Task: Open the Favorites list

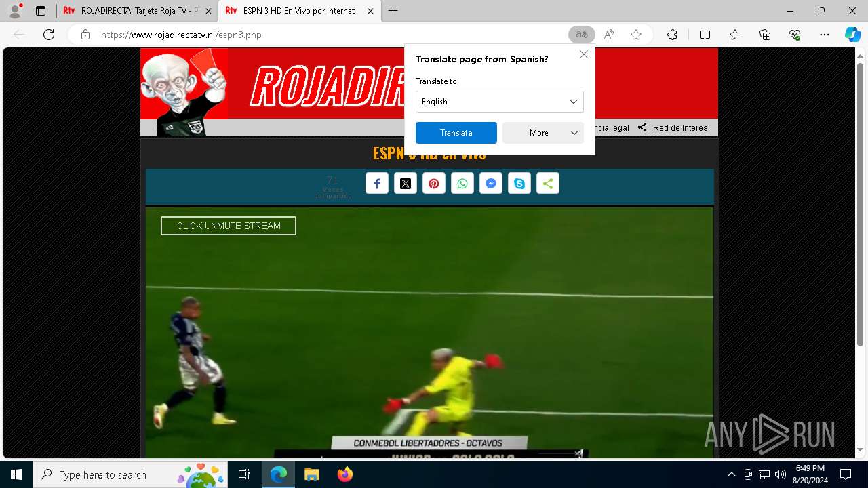Action: (735, 35)
